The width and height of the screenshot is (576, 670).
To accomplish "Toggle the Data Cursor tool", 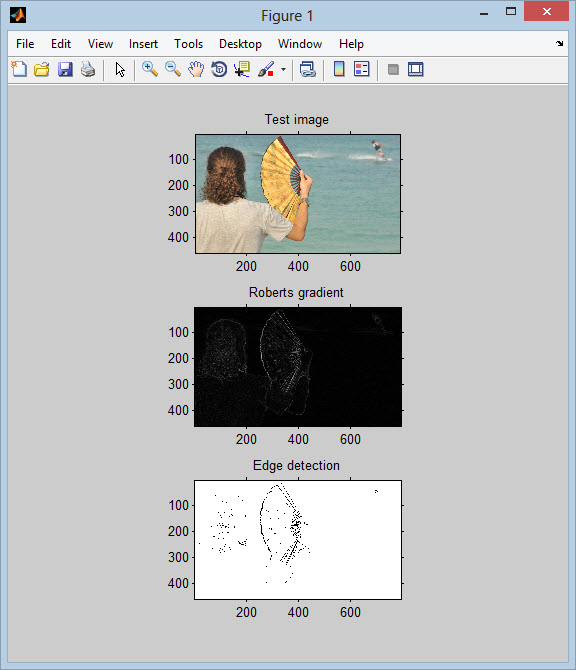I will point(242,69).
